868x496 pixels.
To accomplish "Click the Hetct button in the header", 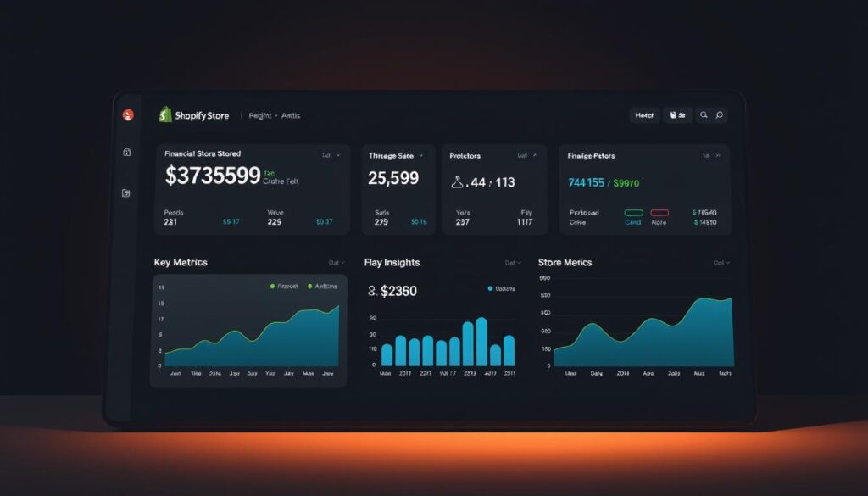I will (x=644, y=115).
